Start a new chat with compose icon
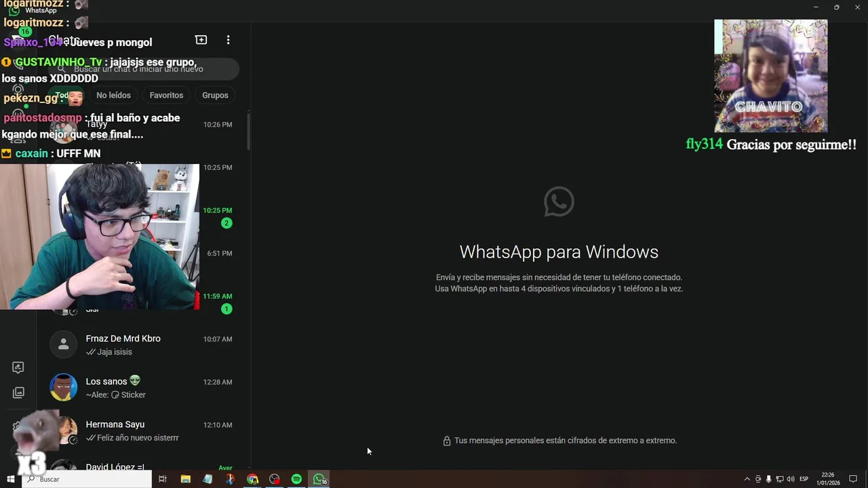 [201, 40]
